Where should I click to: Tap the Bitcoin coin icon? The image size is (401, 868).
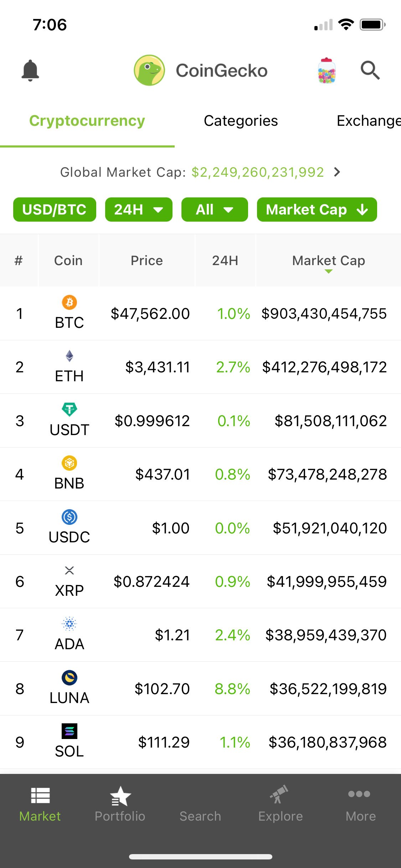(x=70, y=303)
